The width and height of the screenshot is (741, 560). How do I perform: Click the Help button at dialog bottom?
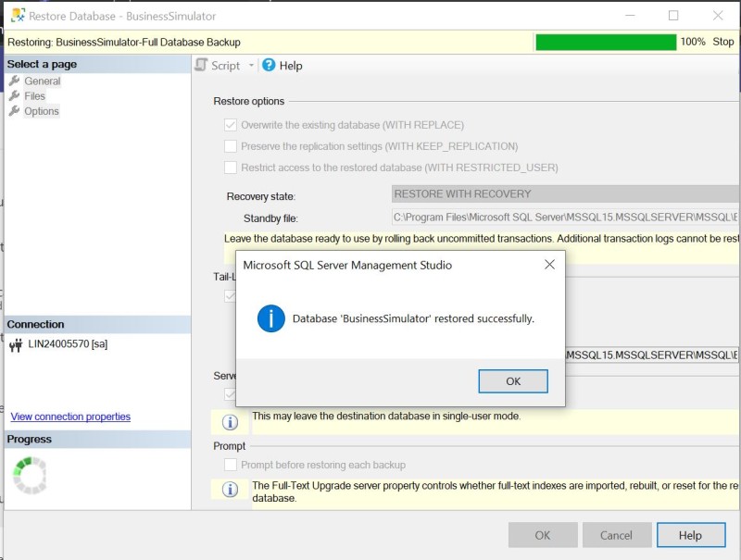[x=690, y=535]
